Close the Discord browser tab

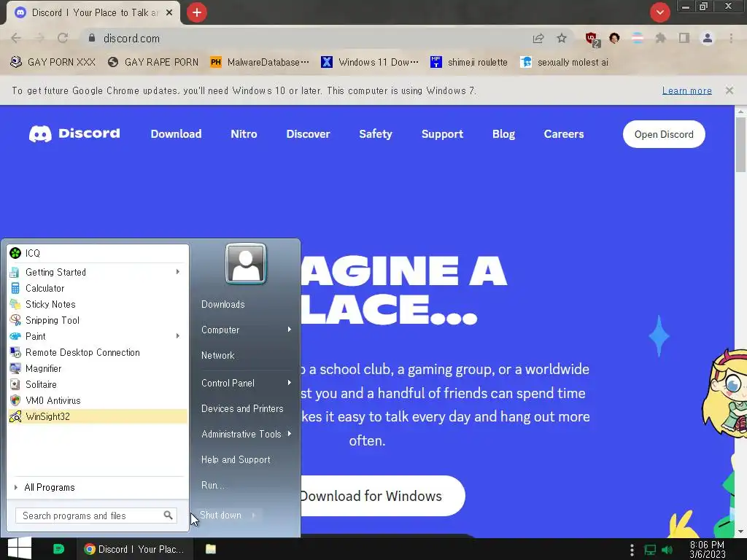[x=169, y=13]
